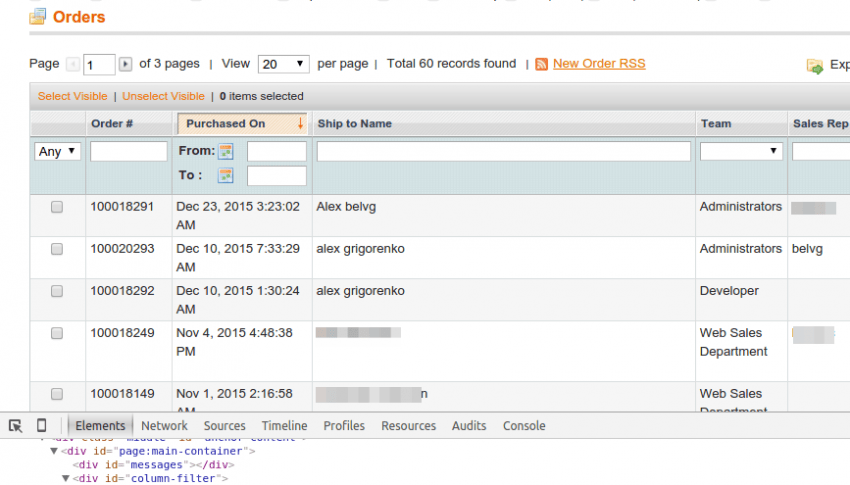
Task: Select the div id messages node
Action: pyautogui.click(x=153, y=464)
